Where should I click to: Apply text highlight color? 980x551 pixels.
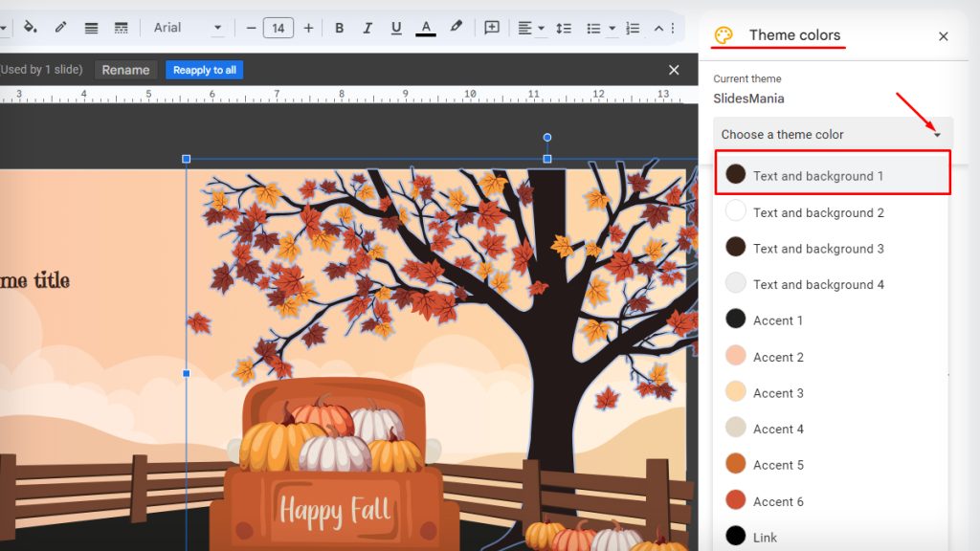(457, 28)
